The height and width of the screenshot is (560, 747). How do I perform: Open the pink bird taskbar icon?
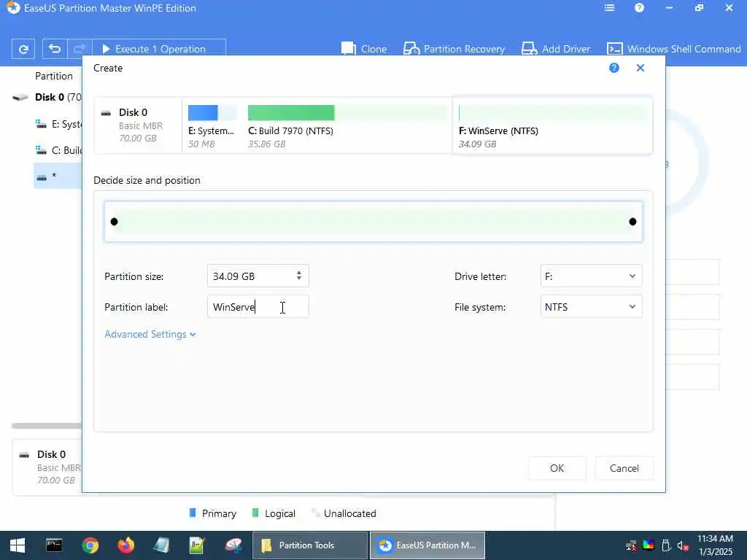point(233,545)
